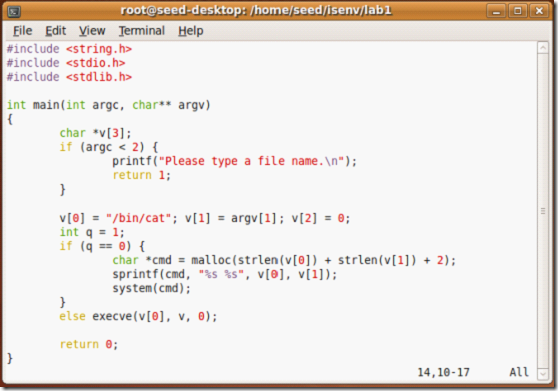558x391 pixels.
Task: Minimize the terminal window
Action: [x=496, y=11]
